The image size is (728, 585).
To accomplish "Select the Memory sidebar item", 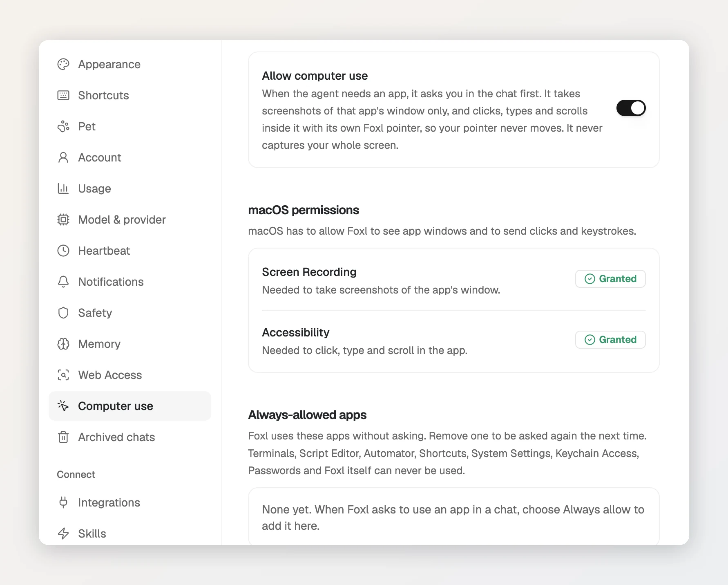I will pos(130,344).
